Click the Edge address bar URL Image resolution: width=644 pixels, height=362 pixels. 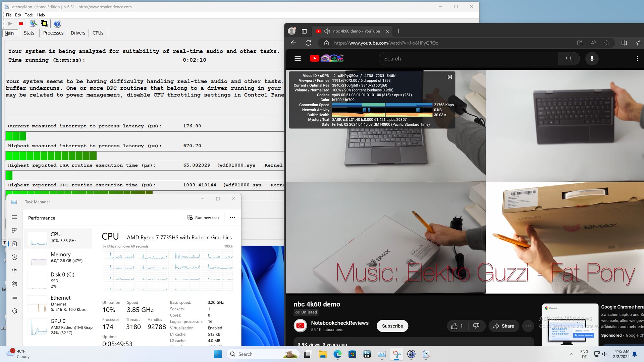tap(386, 43)
